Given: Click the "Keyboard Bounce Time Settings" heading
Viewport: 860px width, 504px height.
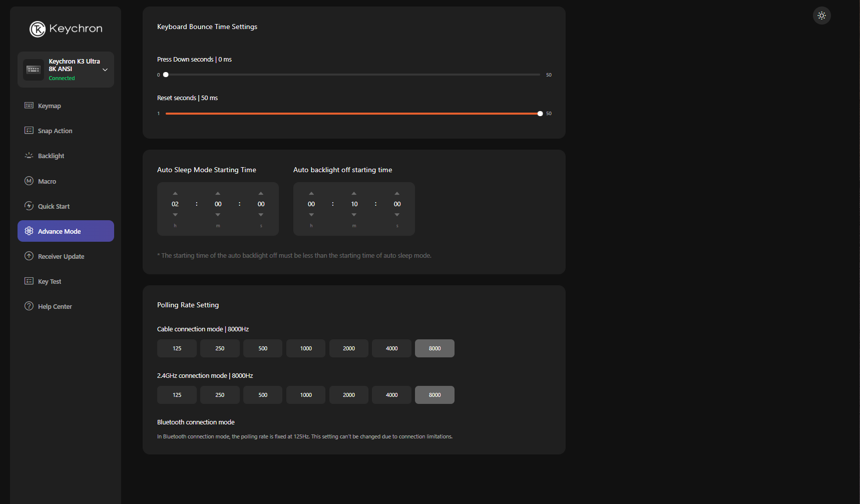Looking at the screenshot, I should [x=207, y=27].
